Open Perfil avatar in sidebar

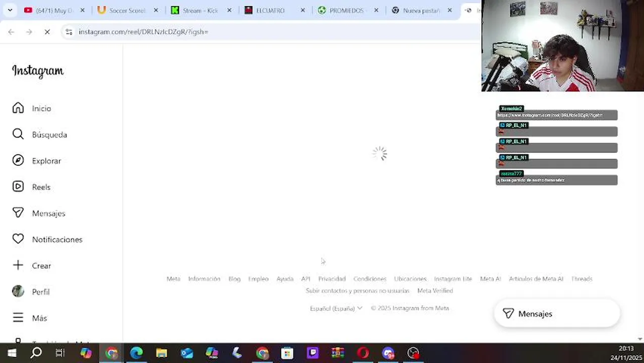(18, 291)
